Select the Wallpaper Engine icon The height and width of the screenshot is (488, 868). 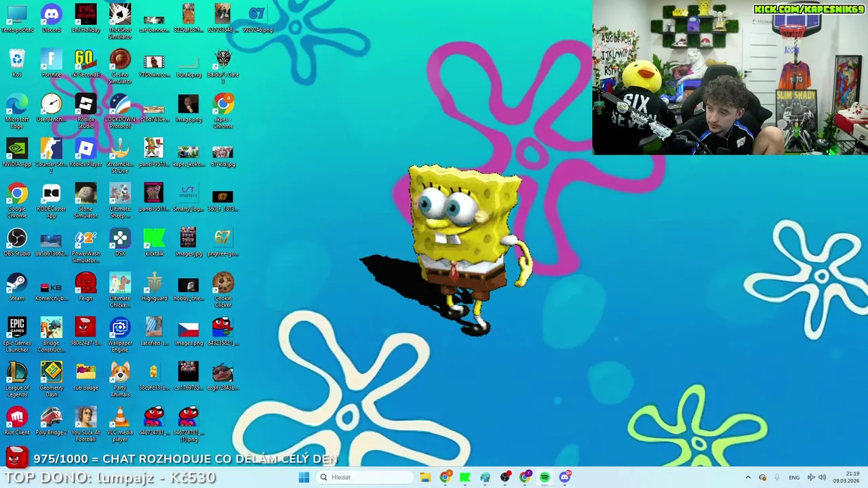[120, 334]
